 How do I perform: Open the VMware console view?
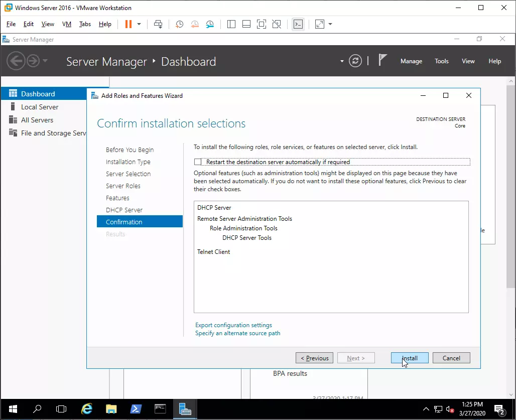click(x=298, y=24)
